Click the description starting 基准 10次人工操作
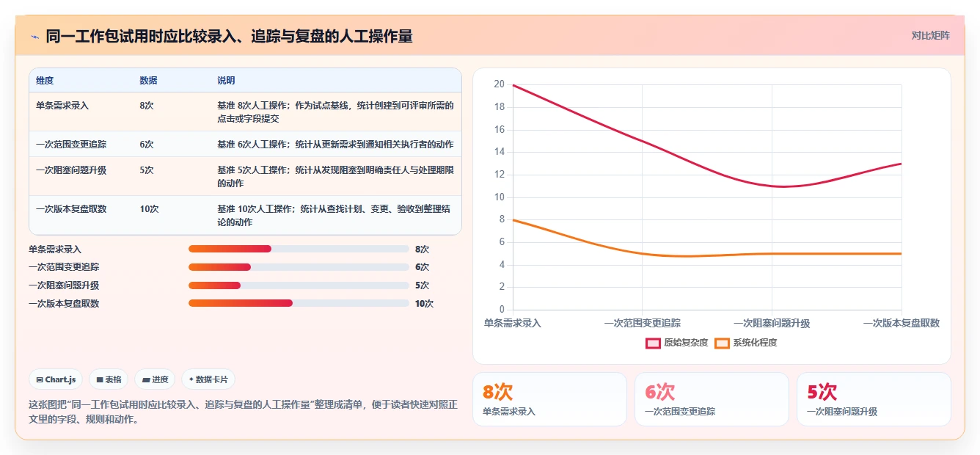 (335, 216)
